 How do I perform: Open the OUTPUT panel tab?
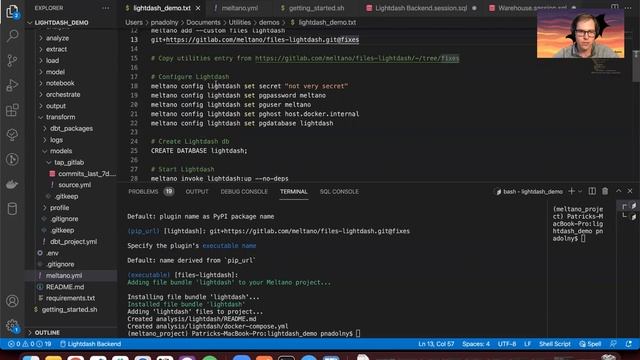197,191
